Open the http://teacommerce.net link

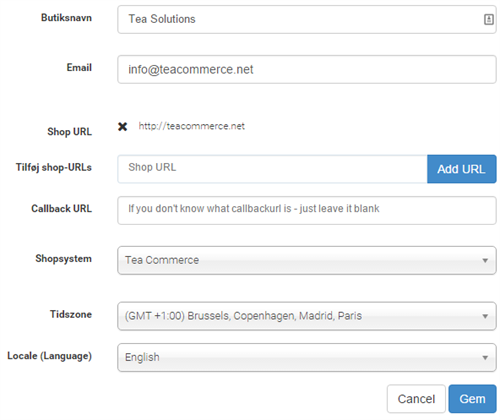click(x=191, y=126)
